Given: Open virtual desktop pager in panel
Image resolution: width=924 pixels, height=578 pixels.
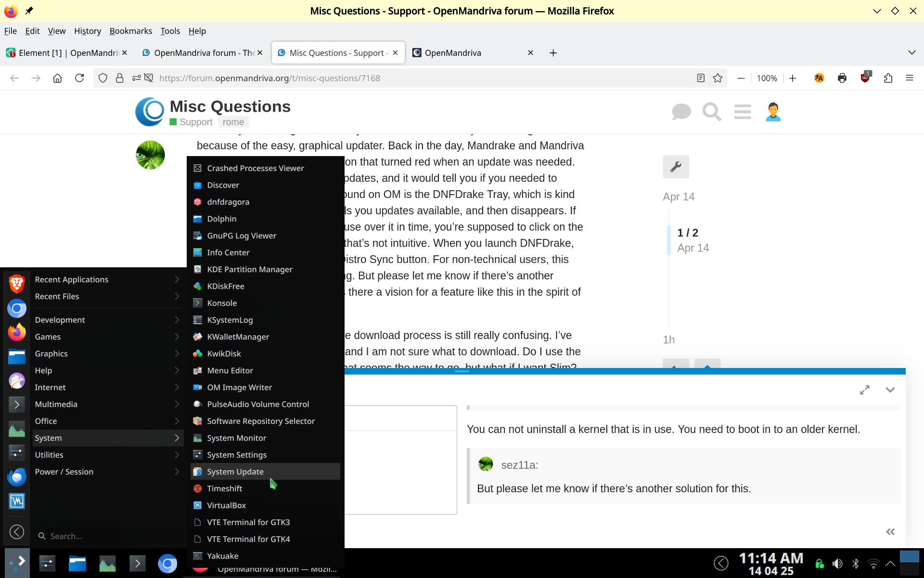Looking at the screenshot, I should (909, 563).
